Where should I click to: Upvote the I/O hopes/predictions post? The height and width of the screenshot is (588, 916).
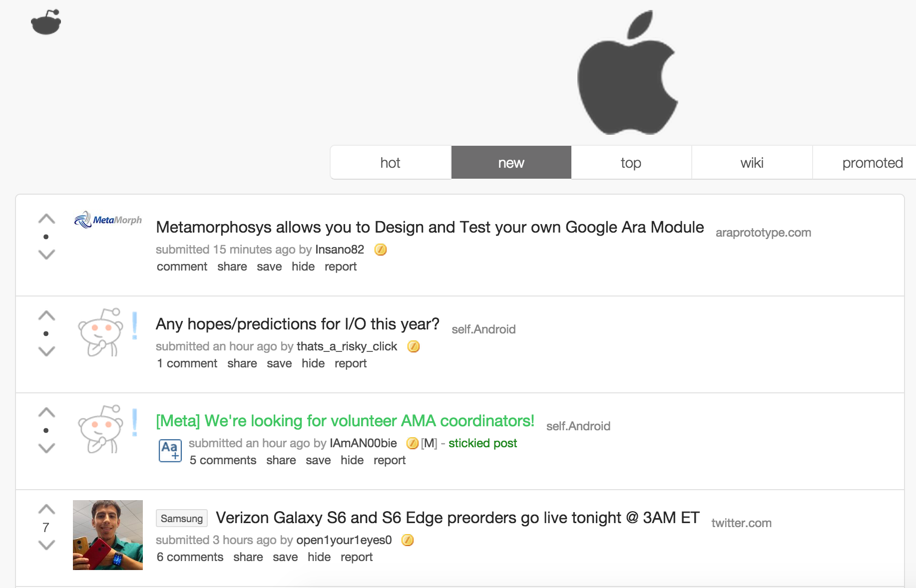(x=46, y=315)
